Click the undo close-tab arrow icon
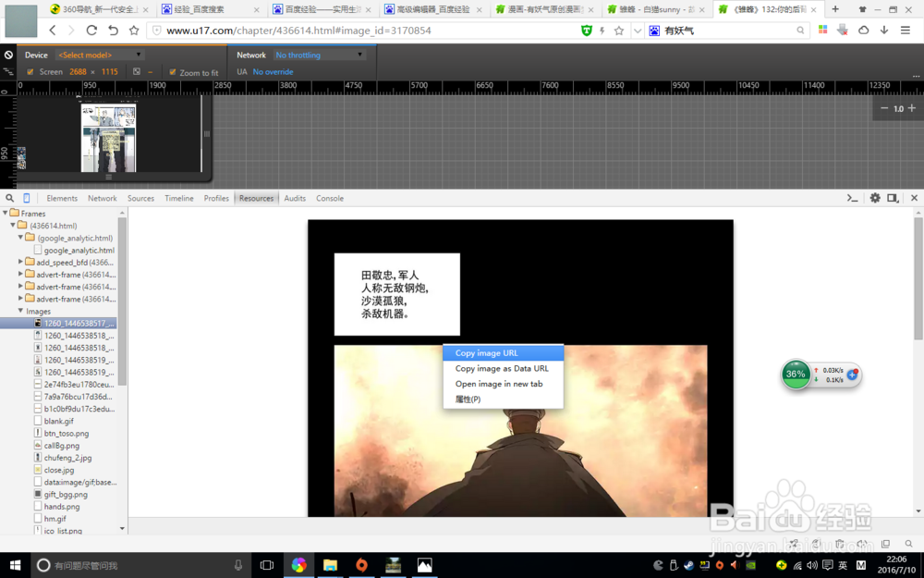This screenshot has width=924, height=578. [113, 31]
